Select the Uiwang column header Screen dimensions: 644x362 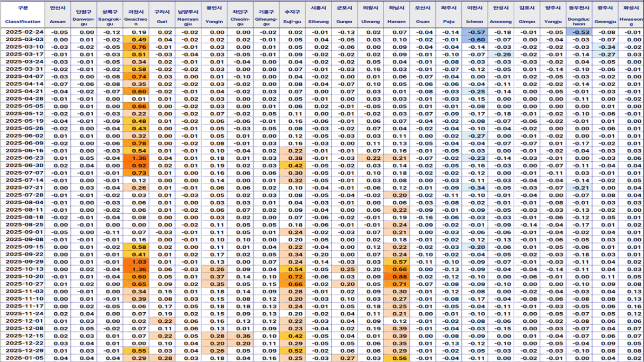coord(371,15)
